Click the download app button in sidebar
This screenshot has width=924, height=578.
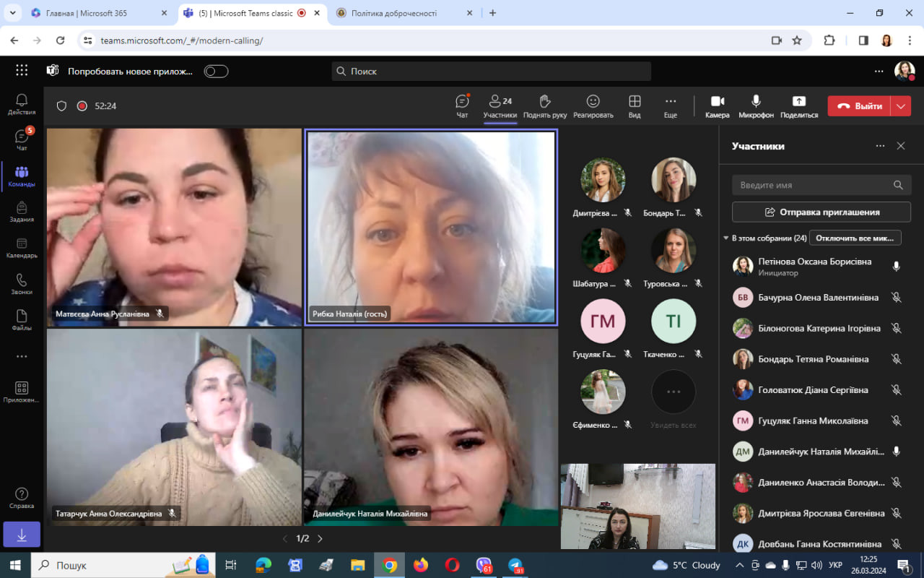point(22,535)
